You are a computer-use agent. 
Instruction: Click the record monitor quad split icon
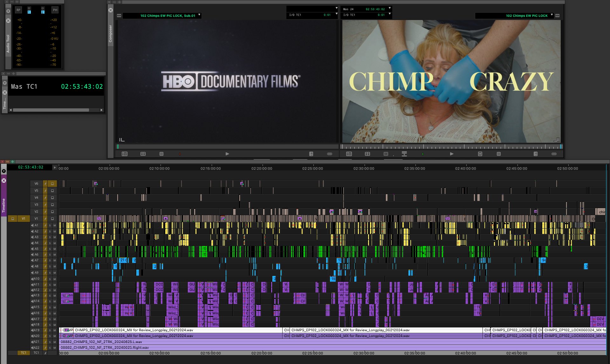pos(367,154)
